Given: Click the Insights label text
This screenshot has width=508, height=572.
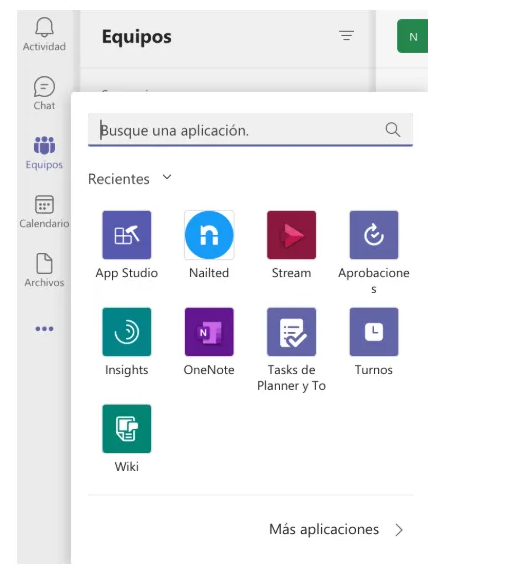Looking at the screenshot, I should (x=127, y=370).
